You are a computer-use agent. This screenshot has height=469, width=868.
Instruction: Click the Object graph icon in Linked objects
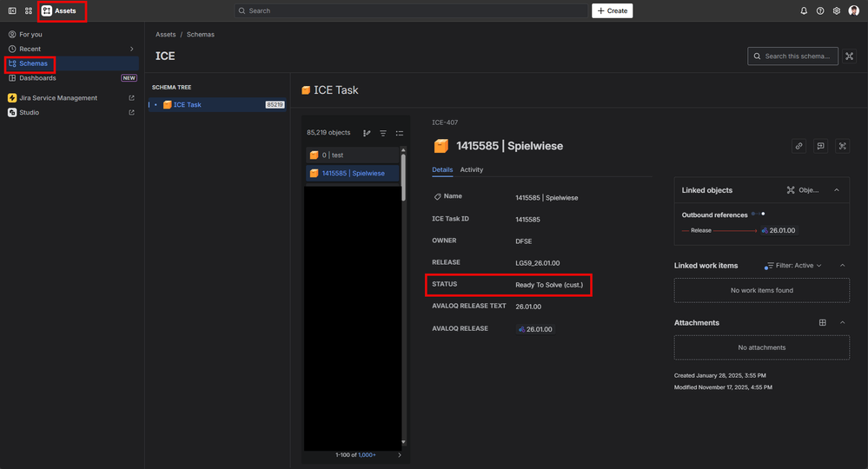click(791, 189)
